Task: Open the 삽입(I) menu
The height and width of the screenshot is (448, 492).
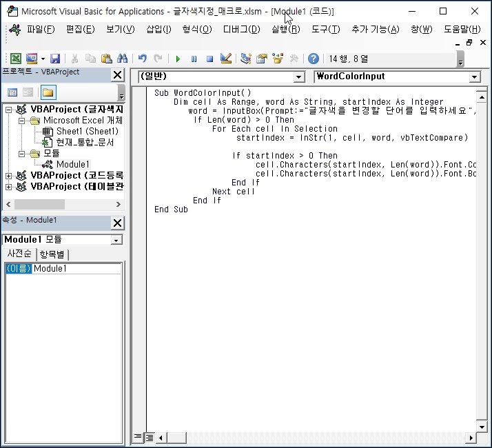Action: (158, 30)
